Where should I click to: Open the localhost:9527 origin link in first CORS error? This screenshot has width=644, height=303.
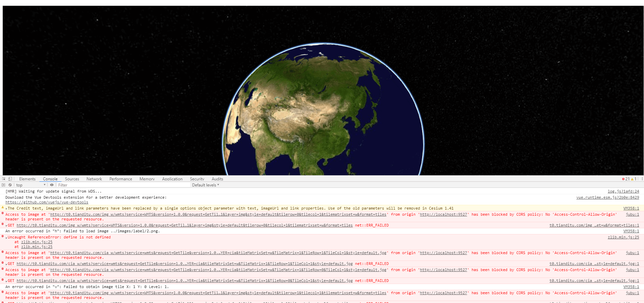click(443, 215)
